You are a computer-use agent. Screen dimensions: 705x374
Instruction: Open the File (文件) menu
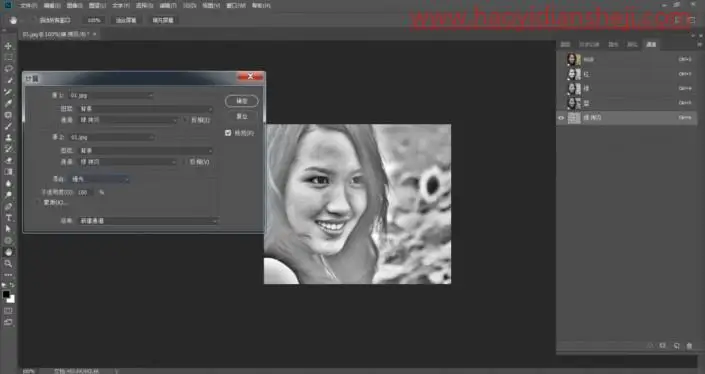pos(28,5)
